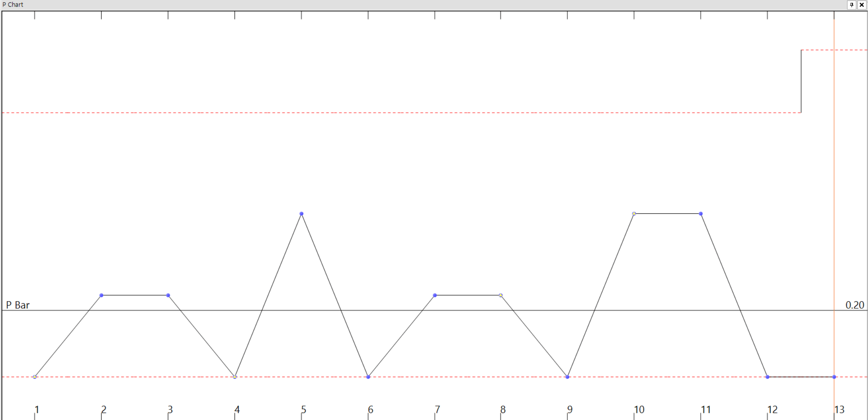Select the data point for subgroup 9
The width and height of the screenshot is (868, 420).
[x=567, y=377]
